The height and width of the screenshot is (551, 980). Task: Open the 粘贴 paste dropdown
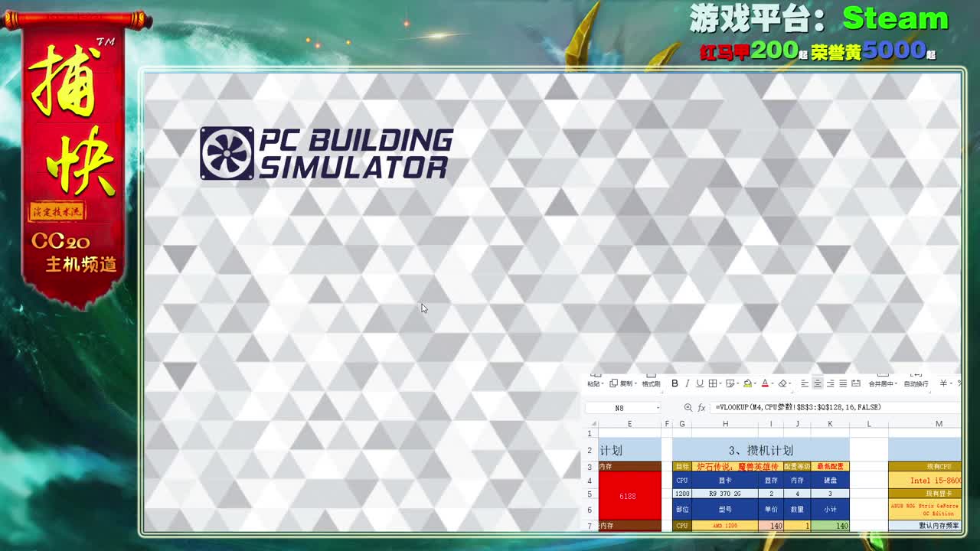click(x=602, y=383)
